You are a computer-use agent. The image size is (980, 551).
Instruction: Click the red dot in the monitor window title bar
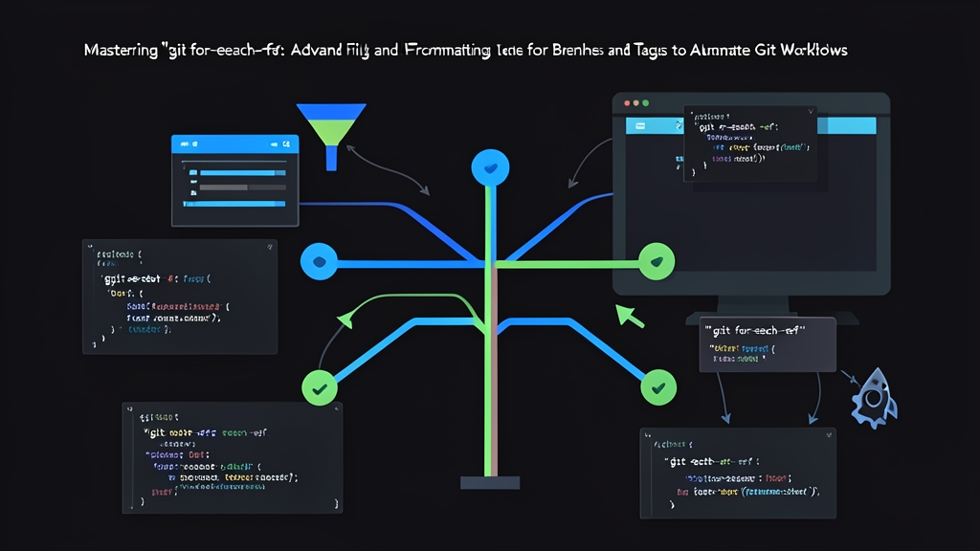(x=627, y=103)
